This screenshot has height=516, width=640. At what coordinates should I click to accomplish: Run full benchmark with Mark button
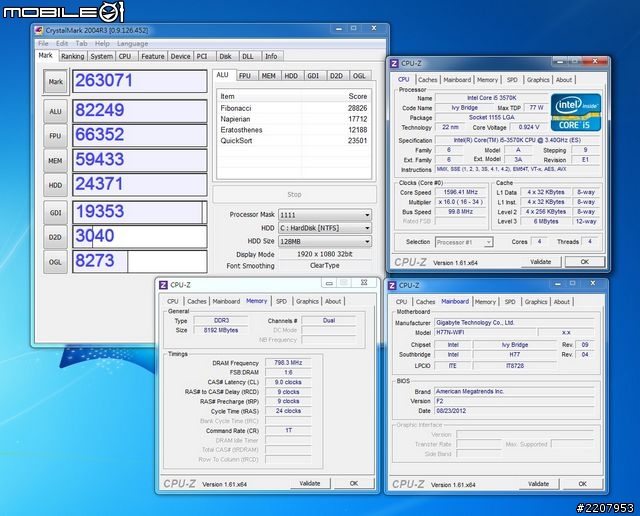click(56, 82)
